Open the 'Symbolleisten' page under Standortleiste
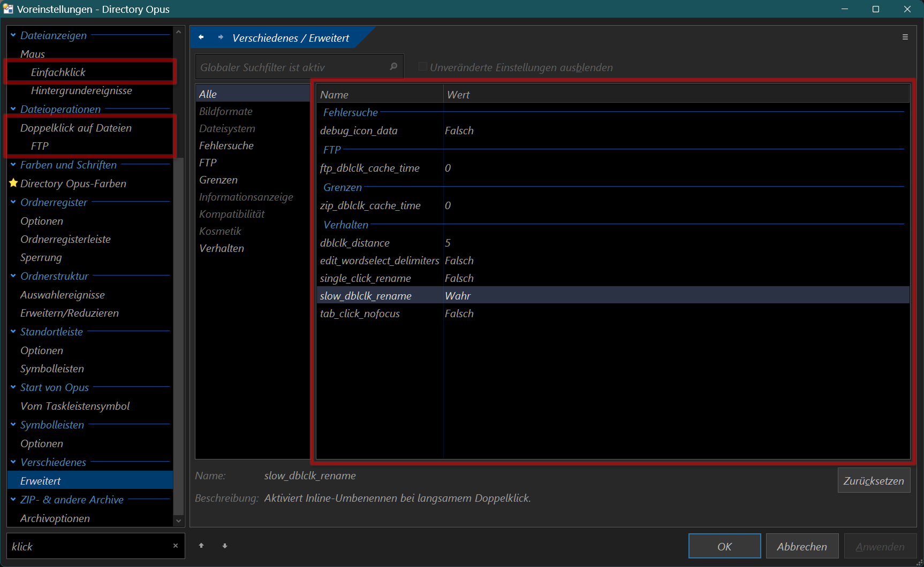924x567 pixels. pyautogui.click(x=90, y=369)
